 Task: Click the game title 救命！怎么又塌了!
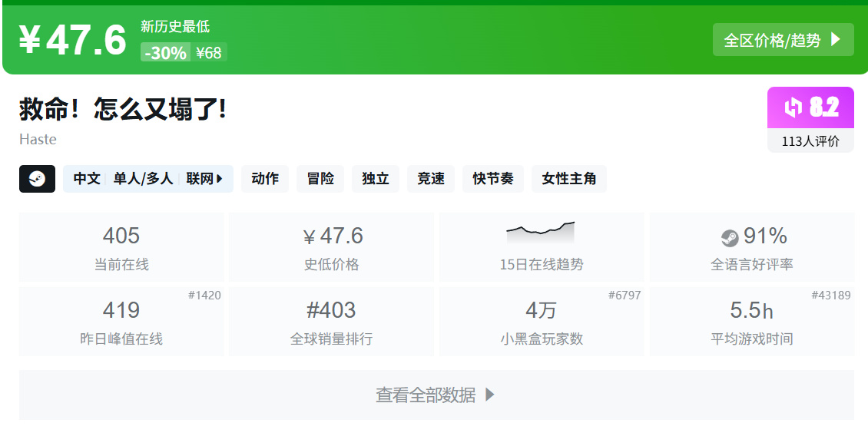123,109
